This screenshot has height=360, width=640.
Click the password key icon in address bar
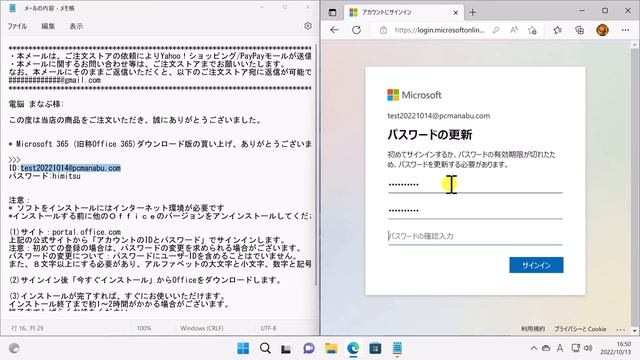tap(496, 30)
